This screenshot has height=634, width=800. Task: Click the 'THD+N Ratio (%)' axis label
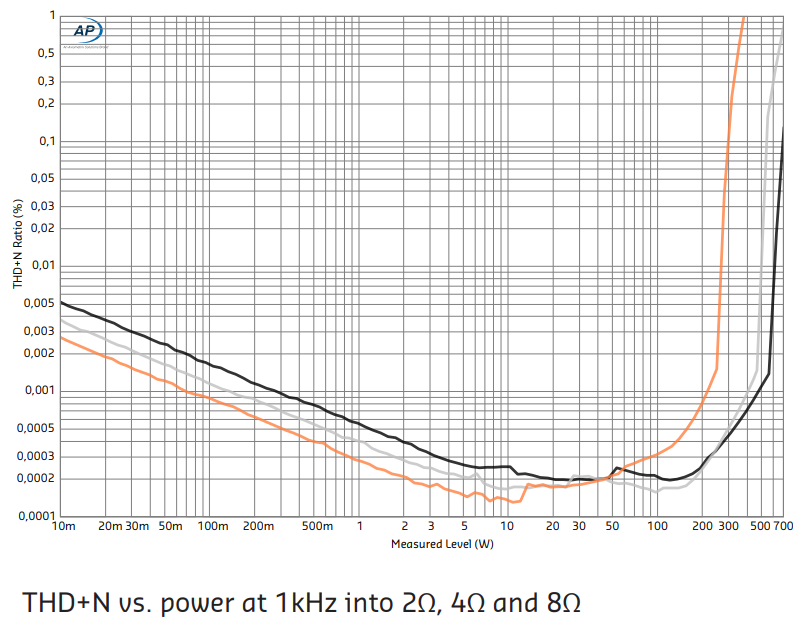click(x=18, y=244)
